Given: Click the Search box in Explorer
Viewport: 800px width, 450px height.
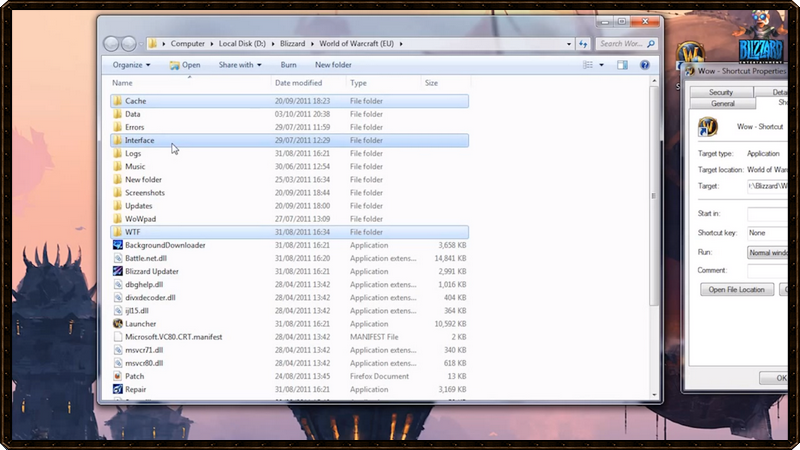Looking at the screenshot, I should coord(621,44).
